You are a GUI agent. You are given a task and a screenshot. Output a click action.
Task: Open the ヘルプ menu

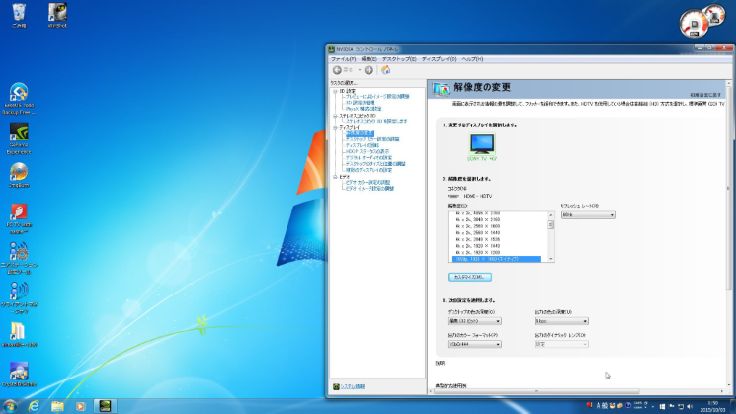tap(472, 59)
